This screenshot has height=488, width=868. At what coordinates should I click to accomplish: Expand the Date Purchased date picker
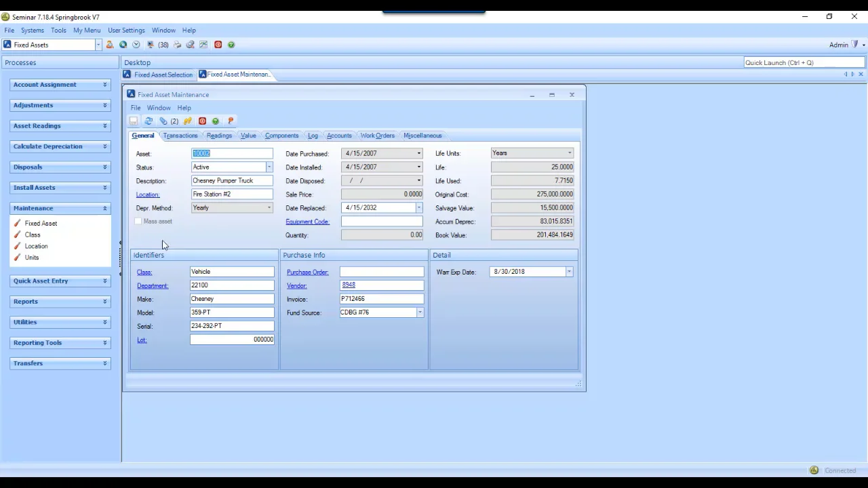tap(418, 154)
